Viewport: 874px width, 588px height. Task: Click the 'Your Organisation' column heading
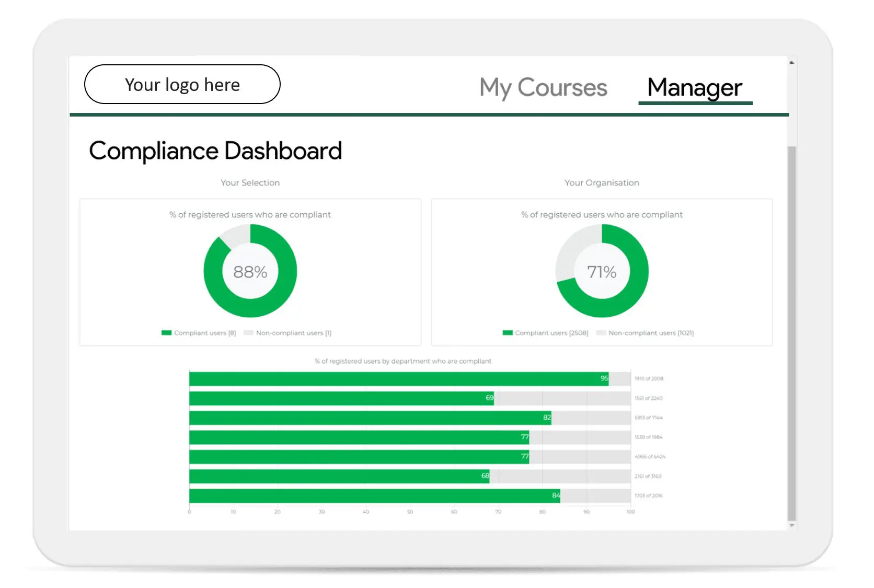(602, 183)
